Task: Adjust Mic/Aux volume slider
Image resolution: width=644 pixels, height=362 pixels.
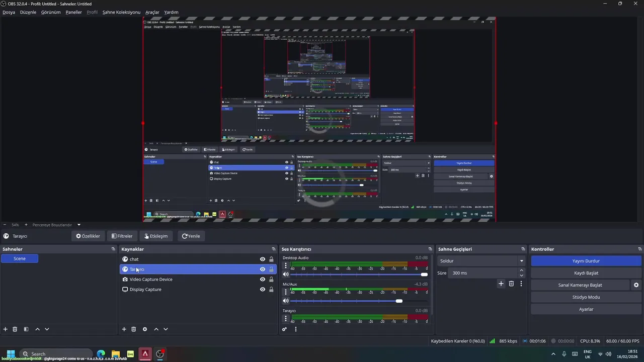Action: [359, 301]
